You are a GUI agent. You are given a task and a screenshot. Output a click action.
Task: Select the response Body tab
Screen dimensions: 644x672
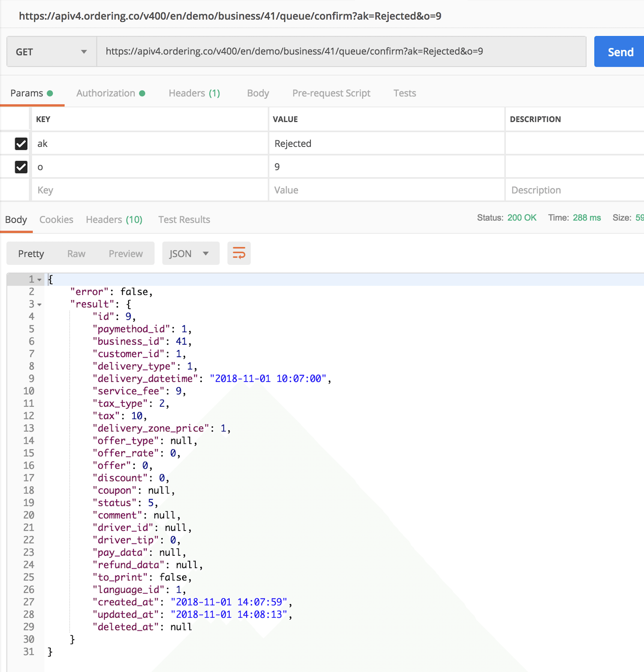[16, 220]
